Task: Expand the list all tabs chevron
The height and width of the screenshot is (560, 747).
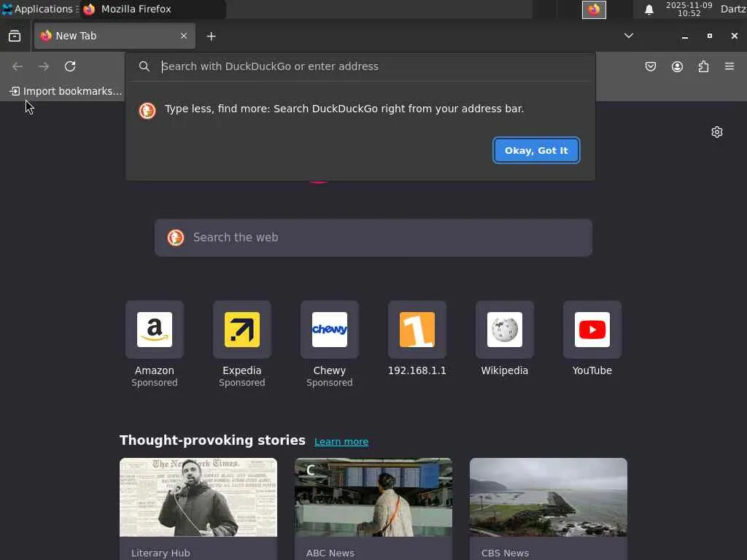Action: [x=629, y=36]
